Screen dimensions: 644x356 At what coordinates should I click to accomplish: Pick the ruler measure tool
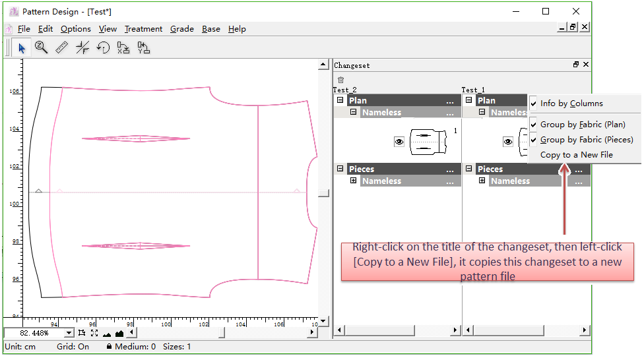(62, 47)
